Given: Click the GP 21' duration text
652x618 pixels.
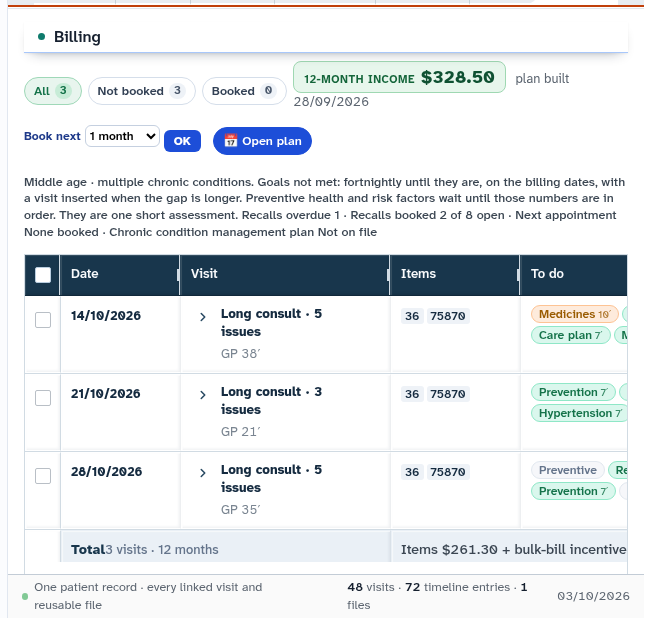Looking at the screenshot, I should pos(241,432).
